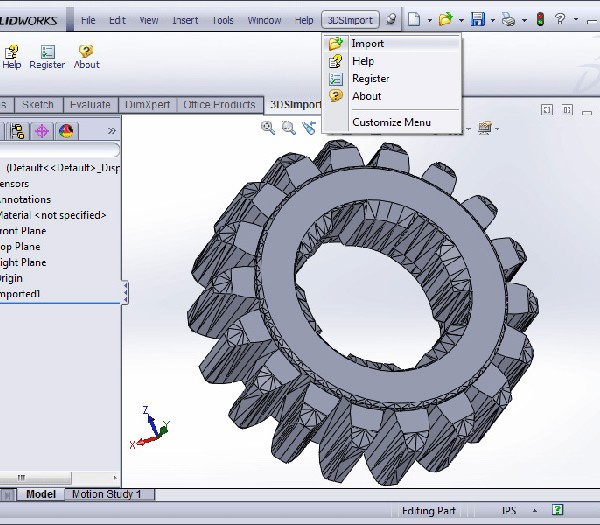Open the Tools menu
Image resolution: width=600 pixels, height=525 pixels.
[223, 20]
